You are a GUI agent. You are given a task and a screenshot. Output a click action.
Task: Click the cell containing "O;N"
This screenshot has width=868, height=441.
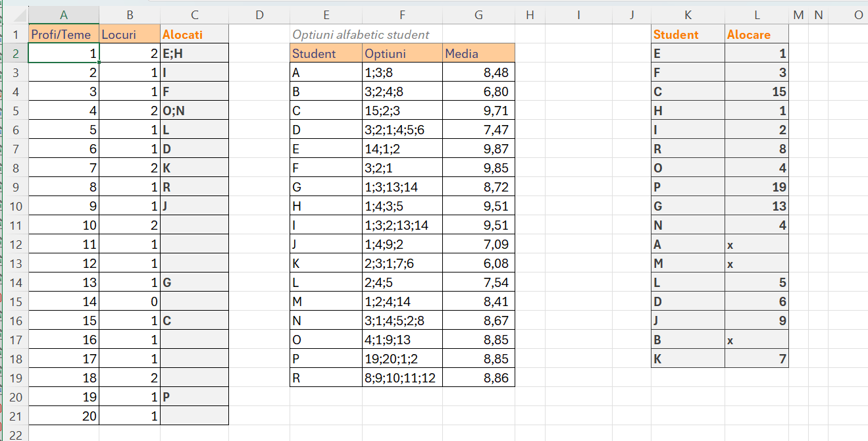[195, 111]
